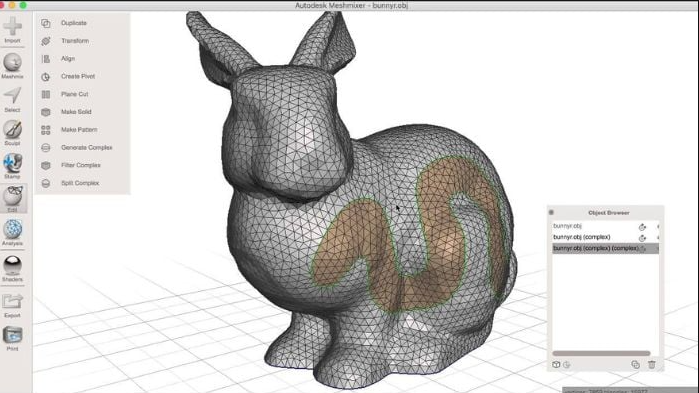The height and width of the screenshot is (393, 699).
Task: Choose the Stamp tool
Action: pyautogui.click(x=12, y=166)
